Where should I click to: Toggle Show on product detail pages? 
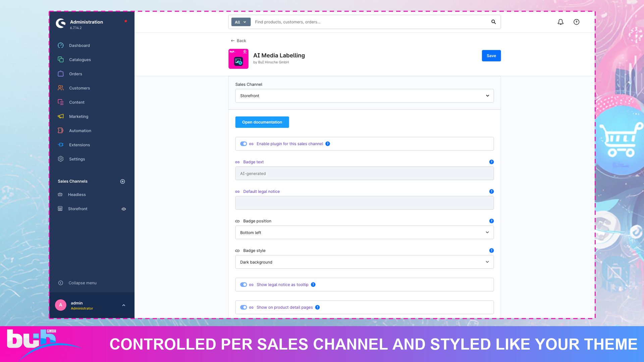[244, 307]
